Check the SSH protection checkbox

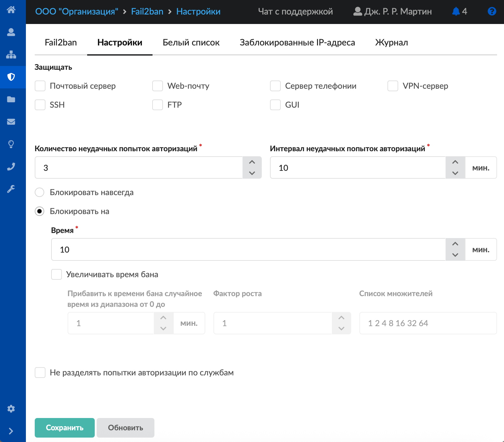[x=40, y=105]
